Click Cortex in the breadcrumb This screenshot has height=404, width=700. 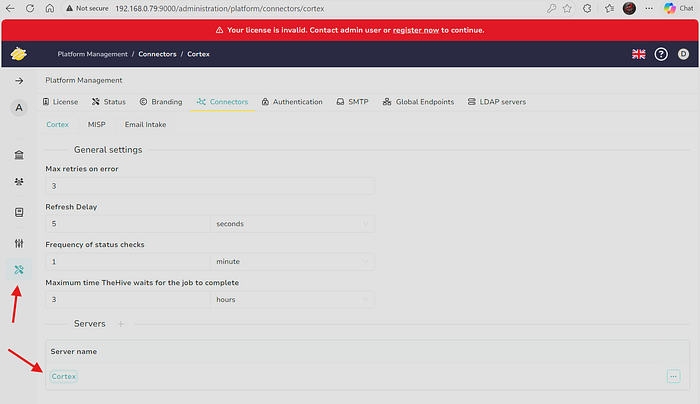tap(198, 54)
